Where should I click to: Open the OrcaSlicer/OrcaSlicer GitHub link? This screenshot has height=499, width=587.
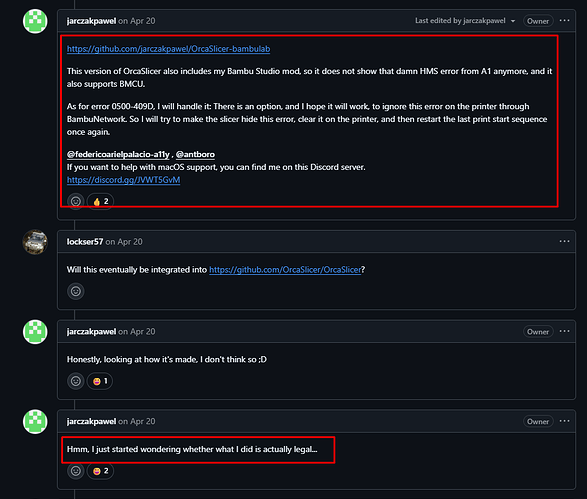point(285,270)
